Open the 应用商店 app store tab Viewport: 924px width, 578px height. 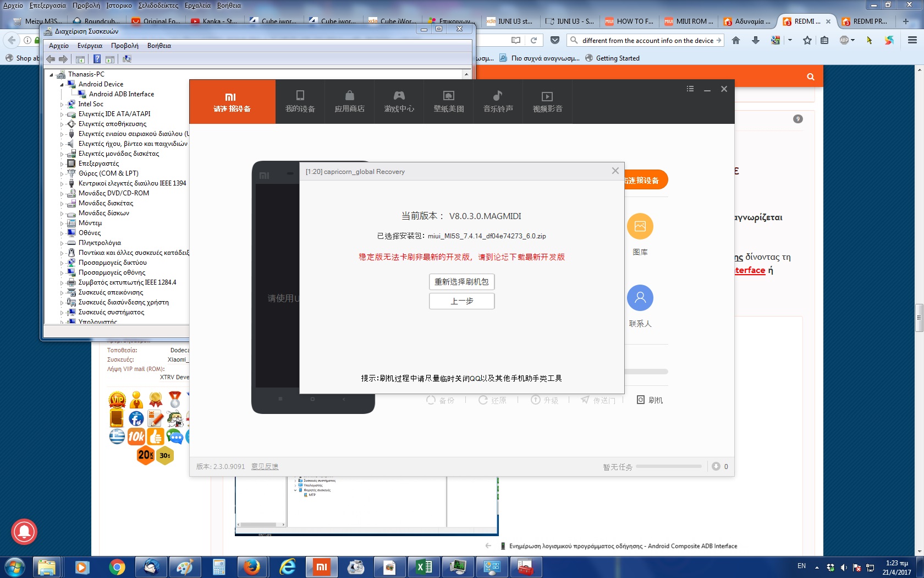[349, 102]
